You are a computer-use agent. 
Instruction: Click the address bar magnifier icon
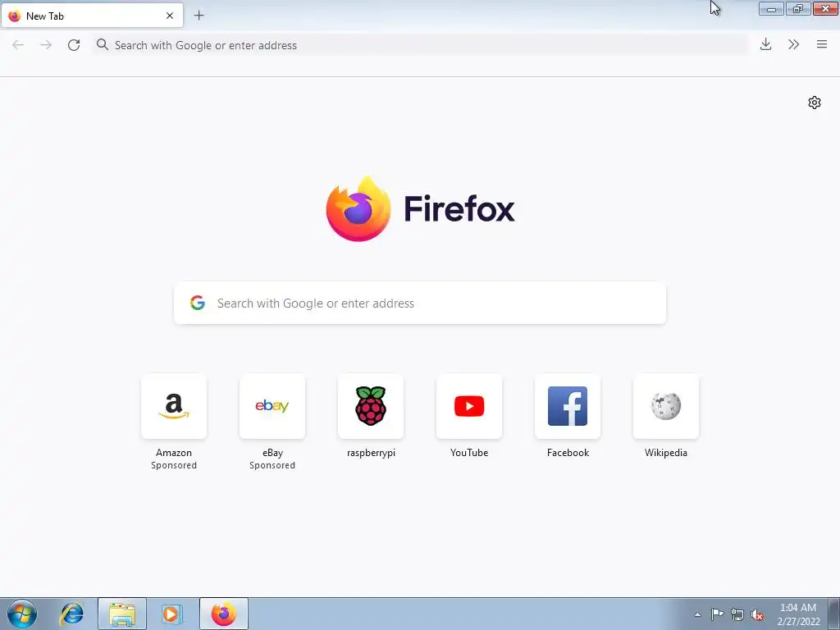tap(103, 44)
